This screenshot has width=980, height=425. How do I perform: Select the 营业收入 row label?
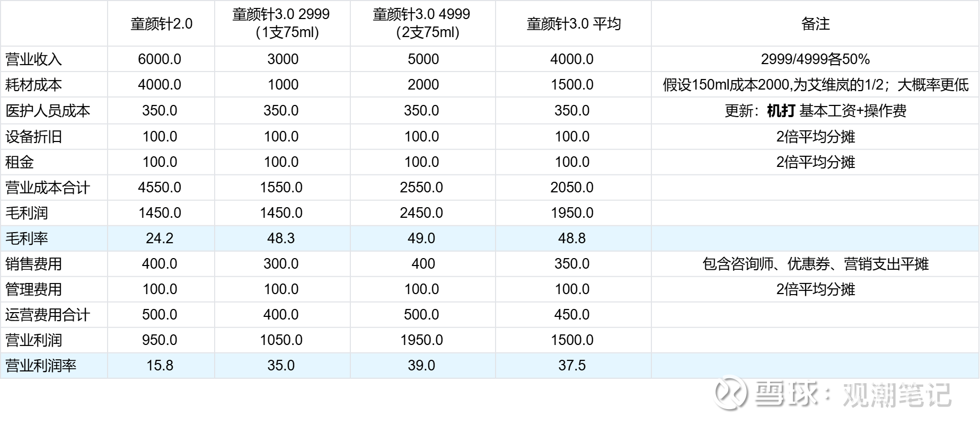33,59
